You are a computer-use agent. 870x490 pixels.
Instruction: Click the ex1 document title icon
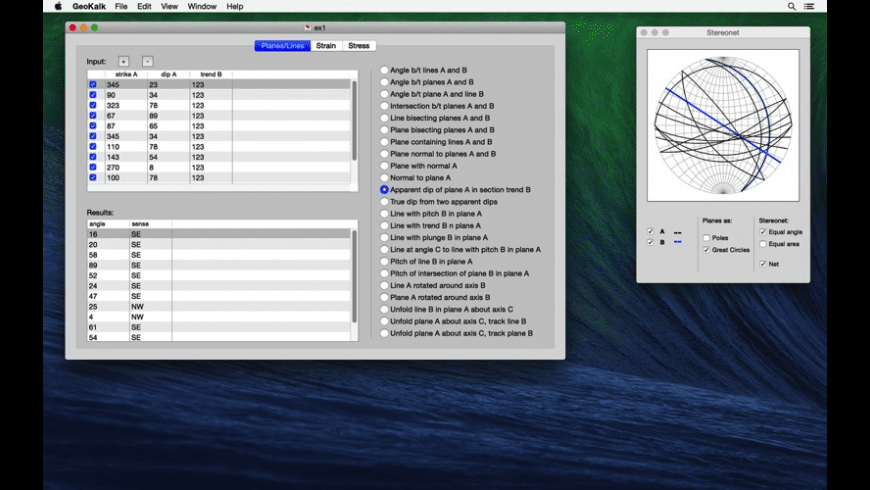307,27
